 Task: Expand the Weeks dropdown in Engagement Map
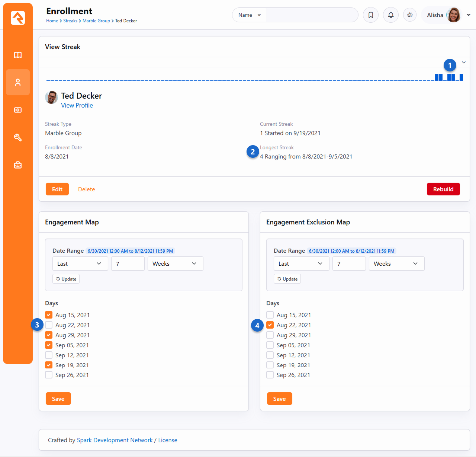[x=175, y=263]
